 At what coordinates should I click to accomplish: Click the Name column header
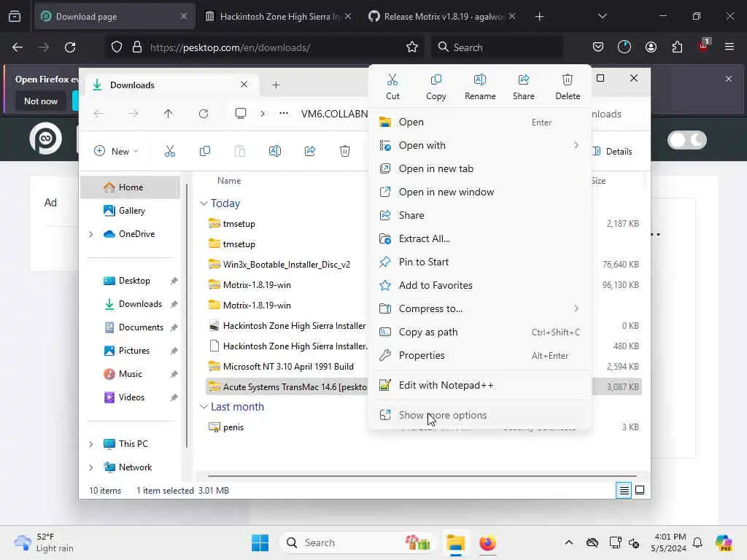coord(229,181)
